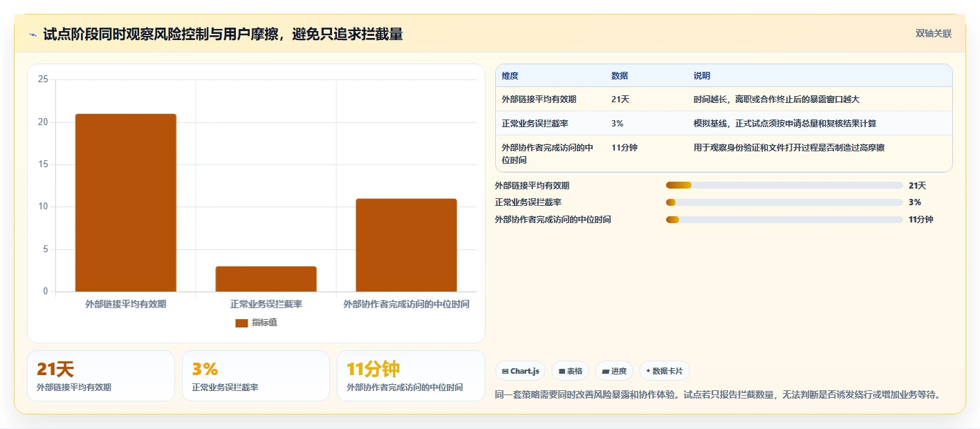Click the 外部协作者完成访问的中位时间 progress bar

[784, 220]
